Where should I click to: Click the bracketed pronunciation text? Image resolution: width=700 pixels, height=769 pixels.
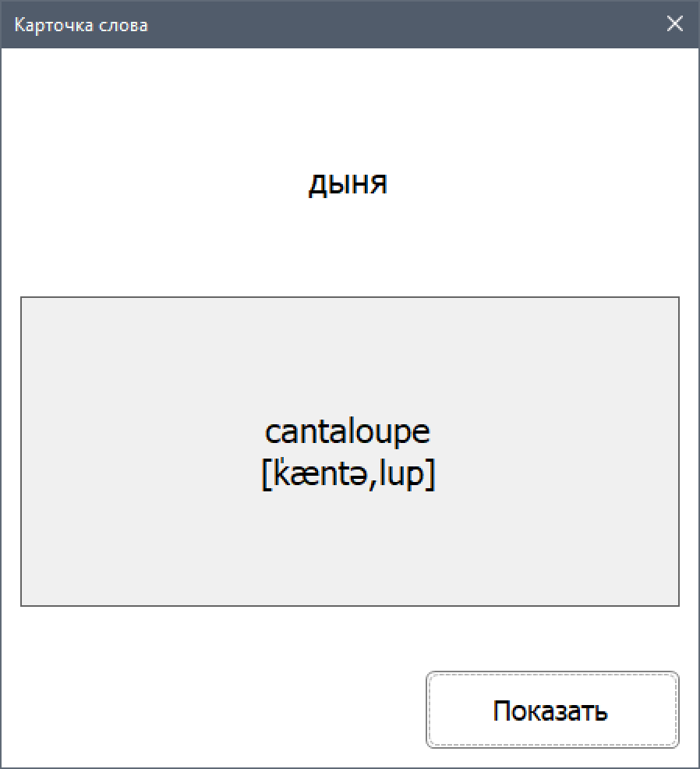tap(348, 474)
